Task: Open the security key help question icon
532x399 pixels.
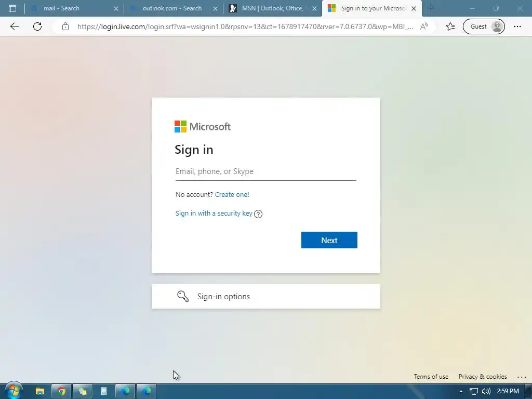Action: 258,214
